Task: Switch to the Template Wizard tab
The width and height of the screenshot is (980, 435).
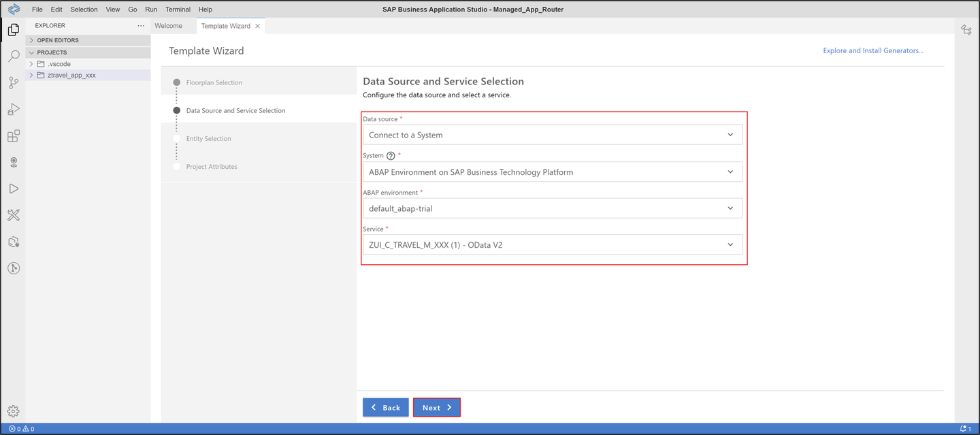Action: 225,26
